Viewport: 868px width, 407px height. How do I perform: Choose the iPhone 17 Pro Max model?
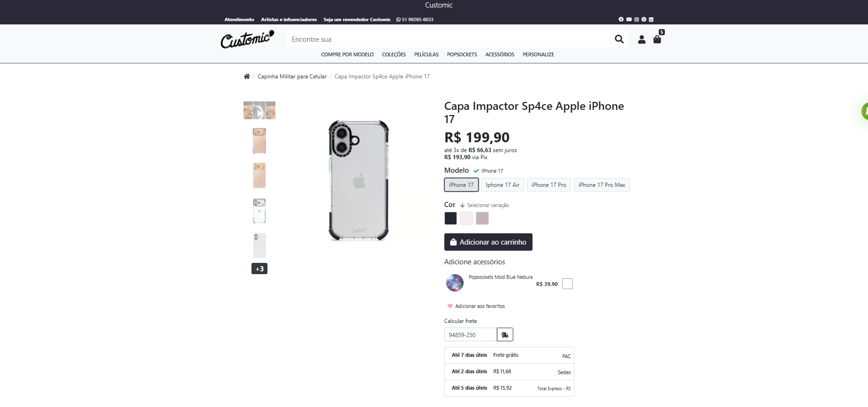click(x=602, y=185)
